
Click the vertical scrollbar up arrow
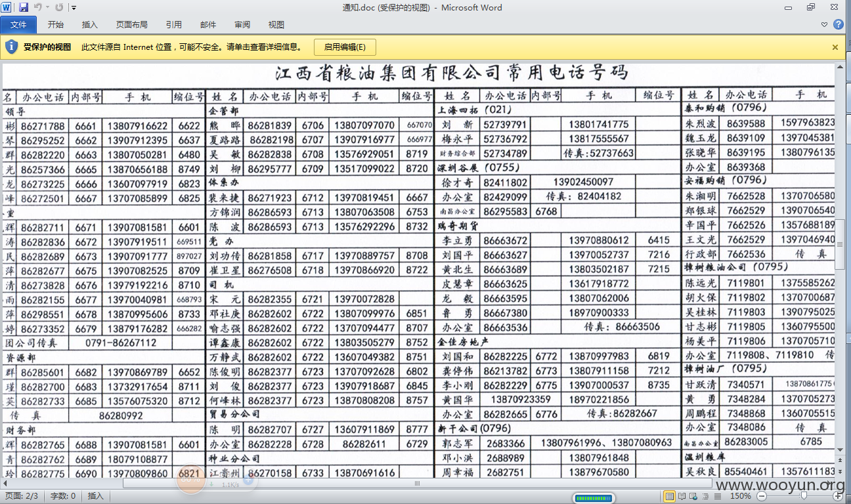pos(840,68)
